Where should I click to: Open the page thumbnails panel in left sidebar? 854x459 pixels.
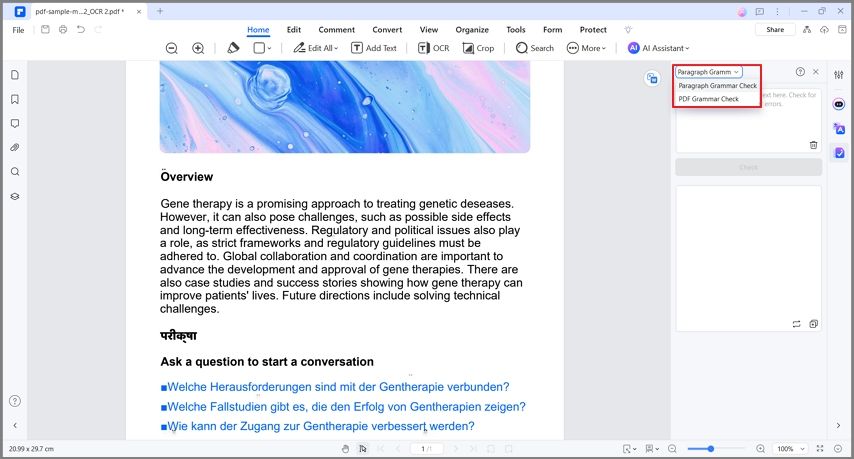pyautogui.click(x=15, y=75)
